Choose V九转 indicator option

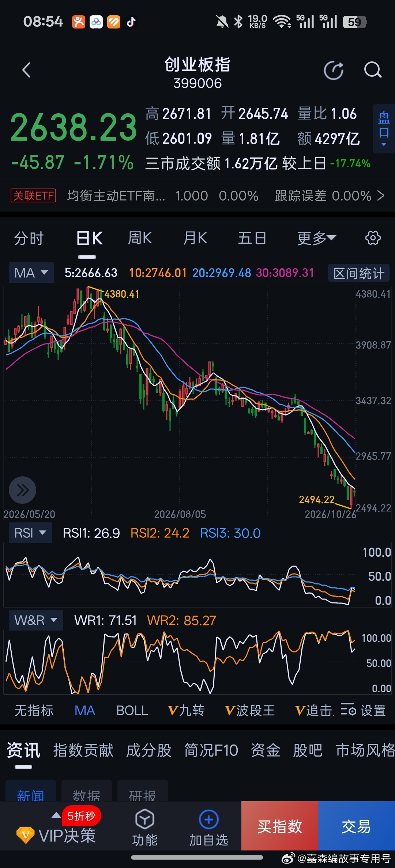pyautogui.click(x=186, y=711)
